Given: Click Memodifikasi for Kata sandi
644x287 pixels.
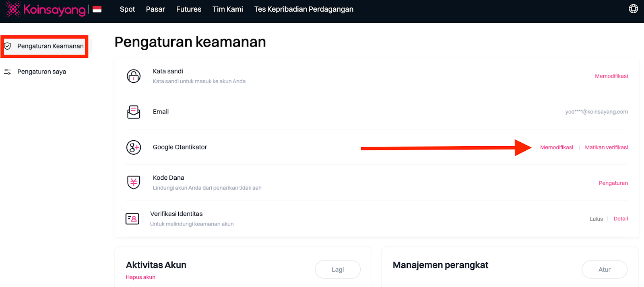Looking at the screenshot, I should pos(611,76).
